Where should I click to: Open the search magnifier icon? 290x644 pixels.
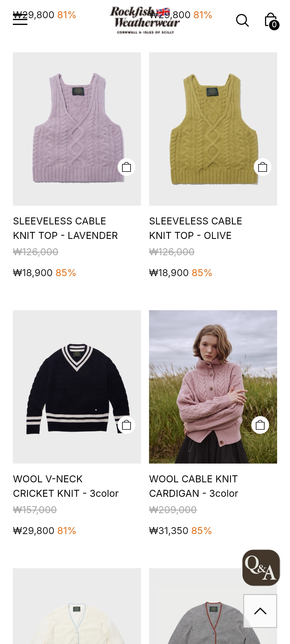click(x=242, y=20)
